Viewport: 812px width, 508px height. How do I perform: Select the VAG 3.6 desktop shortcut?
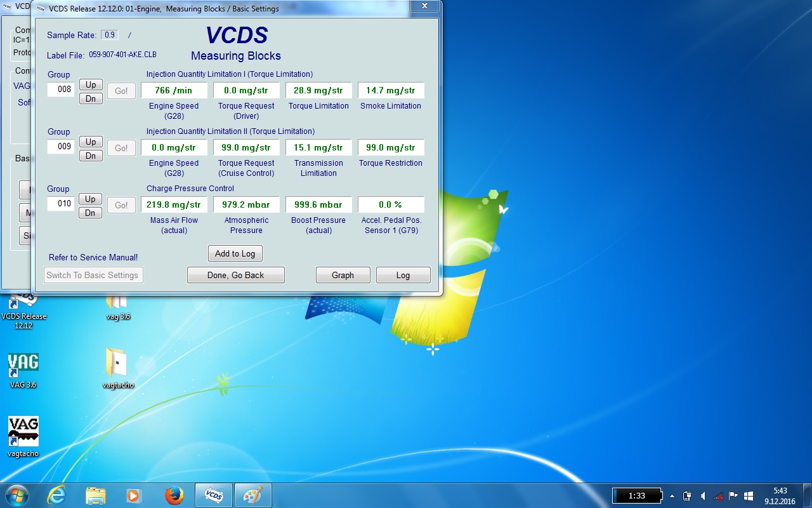(x=23, y=370)
